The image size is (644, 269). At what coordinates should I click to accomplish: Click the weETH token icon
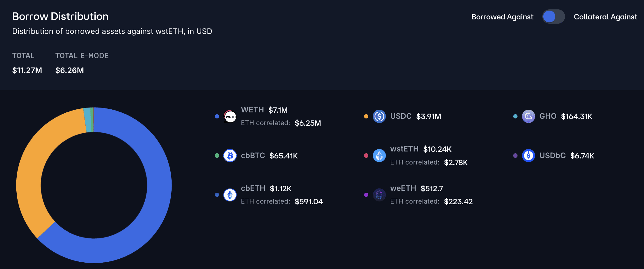[x=379, y=195]
